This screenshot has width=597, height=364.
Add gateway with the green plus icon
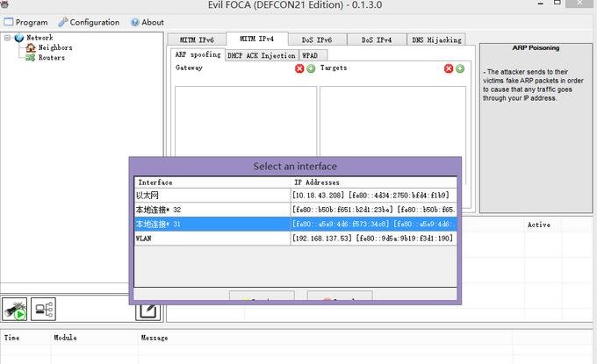(311, 68)
